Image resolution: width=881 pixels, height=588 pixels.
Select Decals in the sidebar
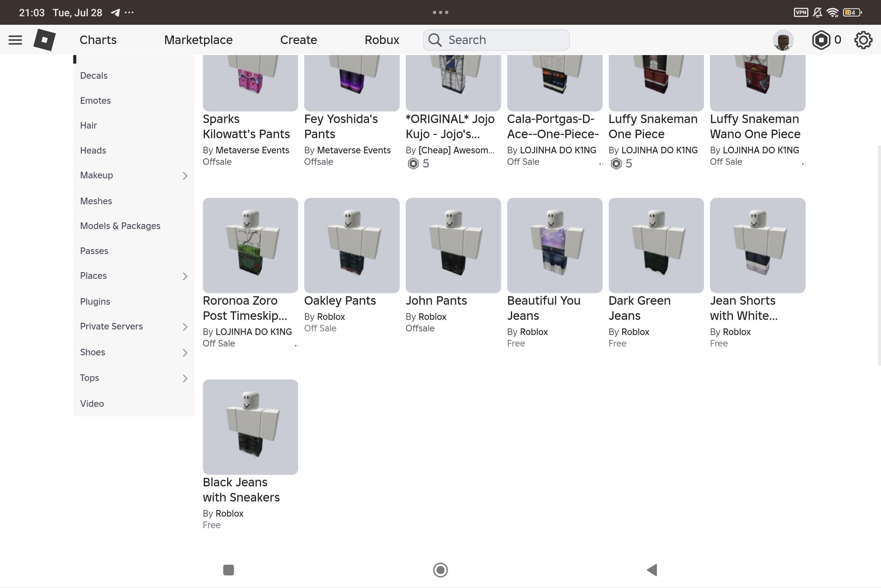(x=94, y=75)
